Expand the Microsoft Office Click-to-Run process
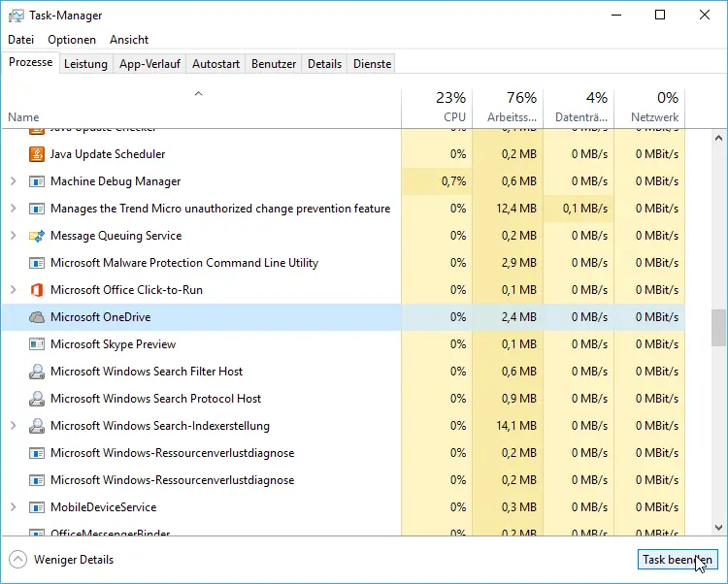728x584 pixels. [x=14, y=290]
